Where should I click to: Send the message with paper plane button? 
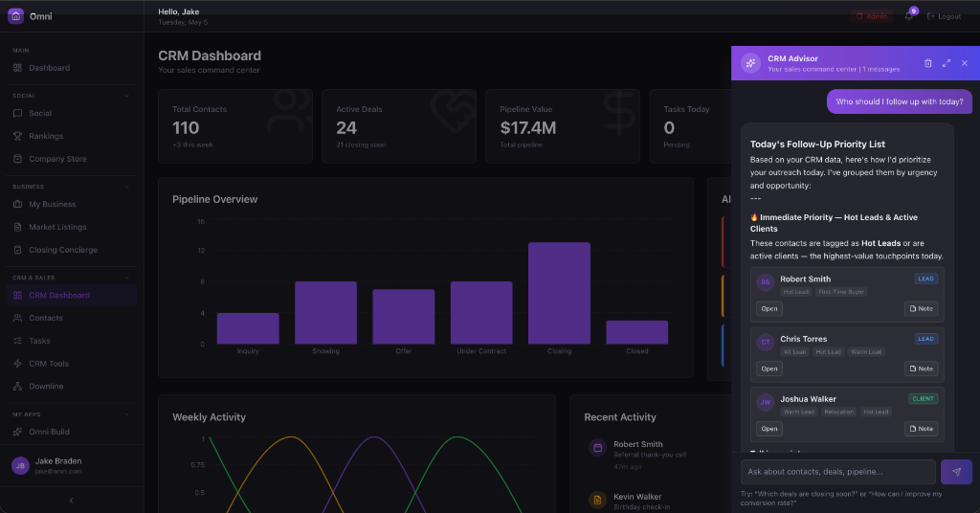[956, 472]
